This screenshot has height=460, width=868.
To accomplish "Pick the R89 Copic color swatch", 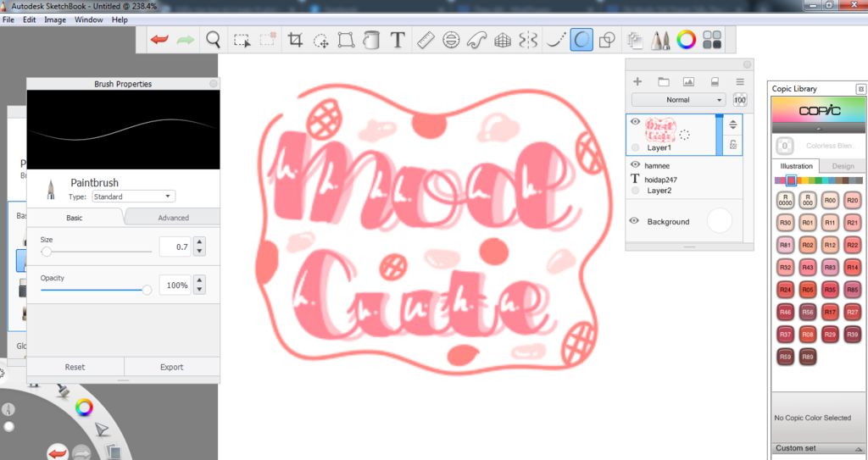I will (x=808, y=357).
